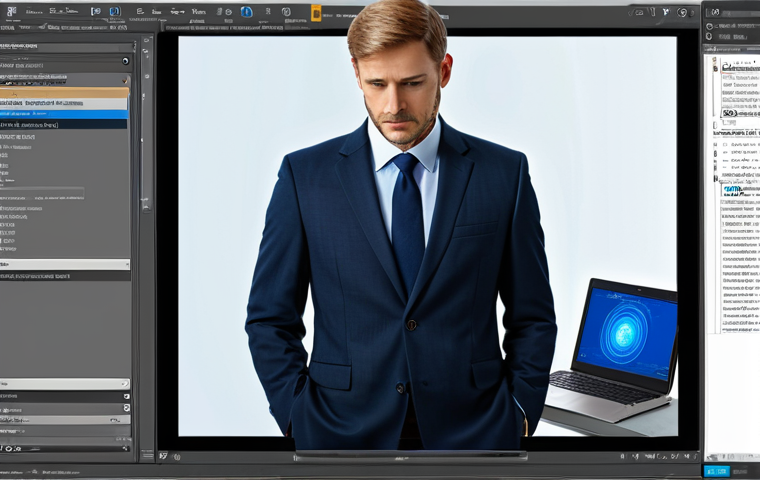Toggle the round button under that square checkbox

point(127,408)
